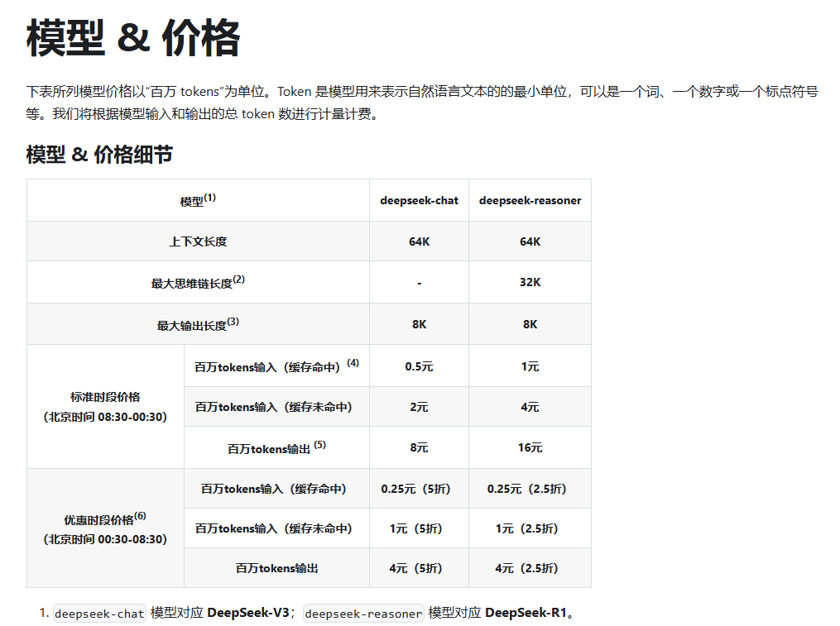Click the deepseek-chat code tag in footnote 1

(x=99, y=613)
